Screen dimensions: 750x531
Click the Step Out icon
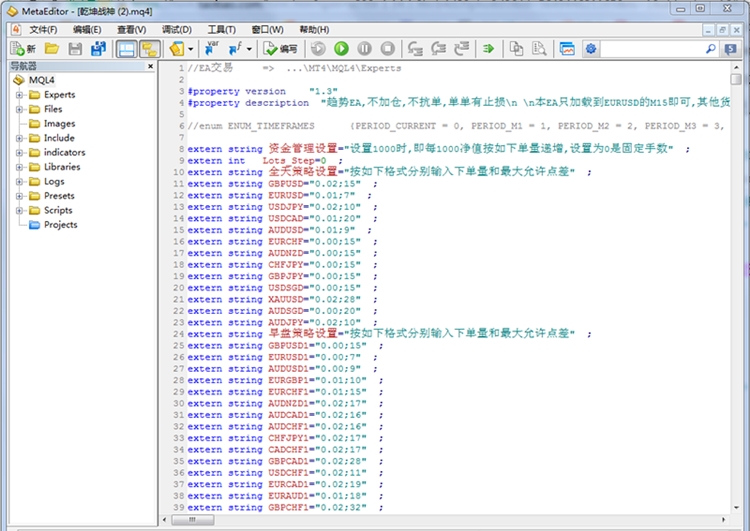click(462, 49)
